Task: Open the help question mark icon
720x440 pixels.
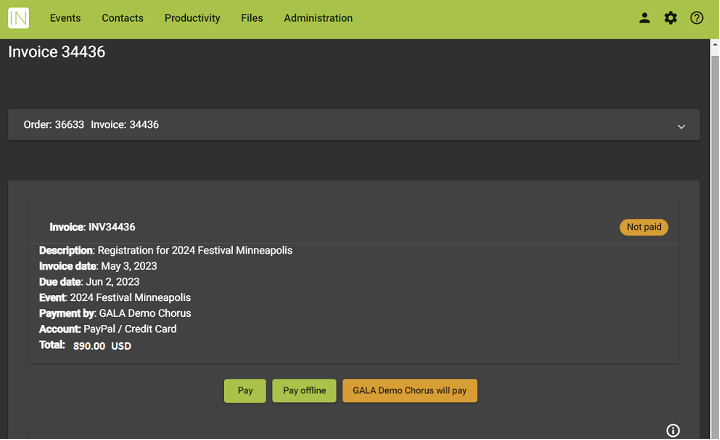Action: coord(697,18)
